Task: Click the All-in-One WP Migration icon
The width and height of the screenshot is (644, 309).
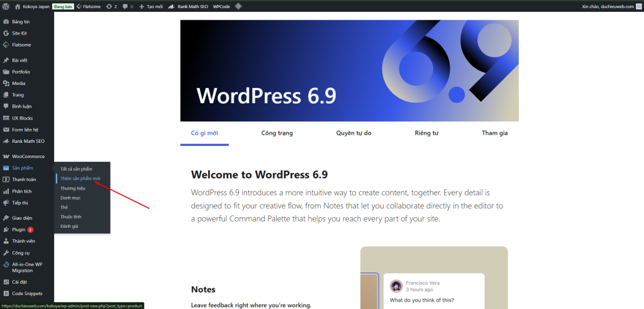Action: point(6,264)
